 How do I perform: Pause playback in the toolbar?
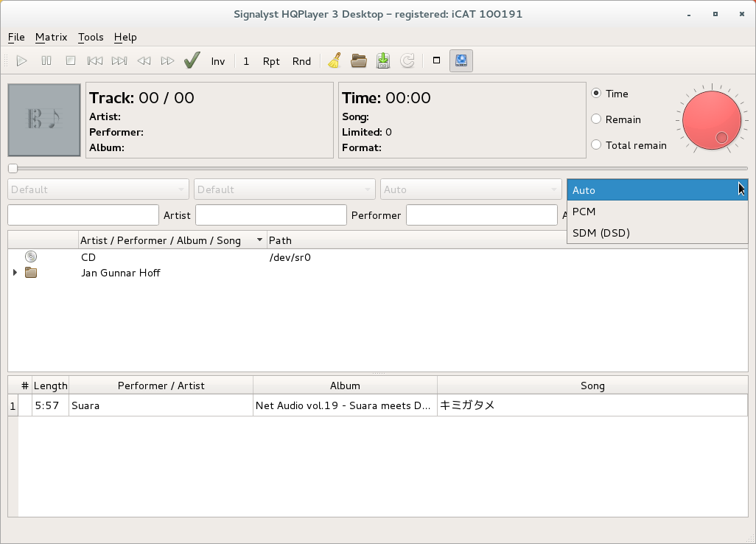click(x=46, y=60)
